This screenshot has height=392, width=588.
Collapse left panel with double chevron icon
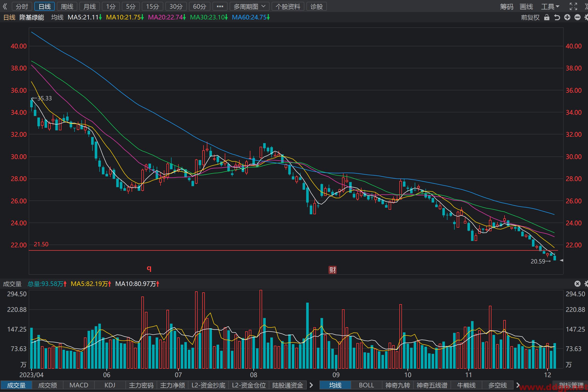(x=5, y=6)
